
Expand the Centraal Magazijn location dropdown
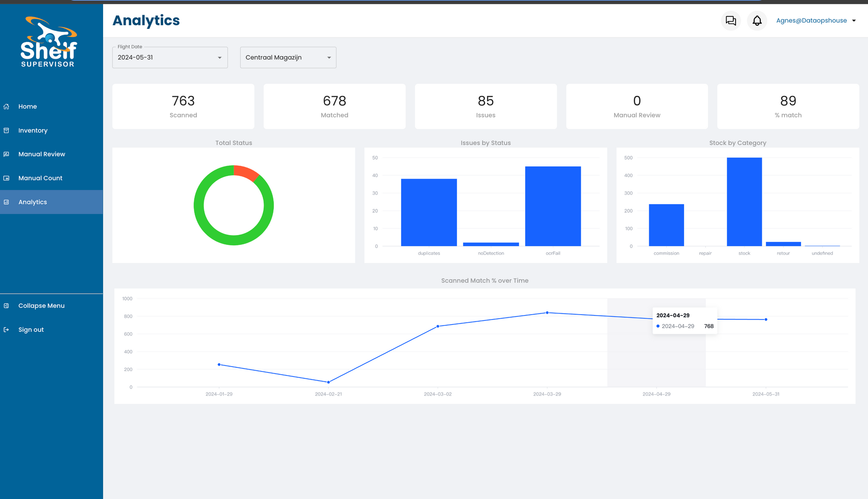click(x=288, y=57)
